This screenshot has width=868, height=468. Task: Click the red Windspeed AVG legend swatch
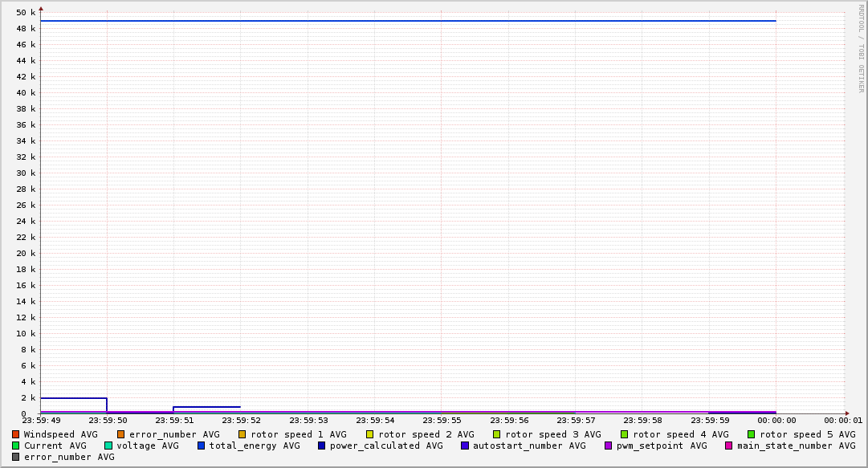(x=16, y=434)
